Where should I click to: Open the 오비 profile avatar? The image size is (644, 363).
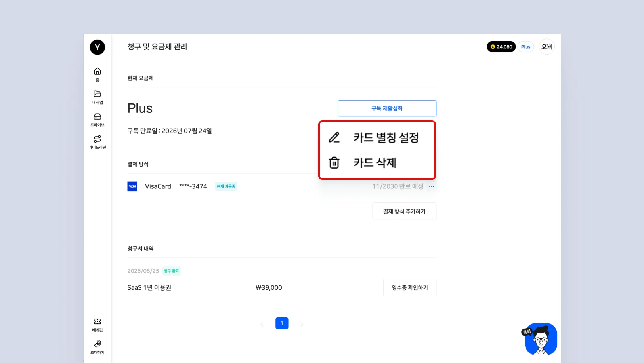547,47
